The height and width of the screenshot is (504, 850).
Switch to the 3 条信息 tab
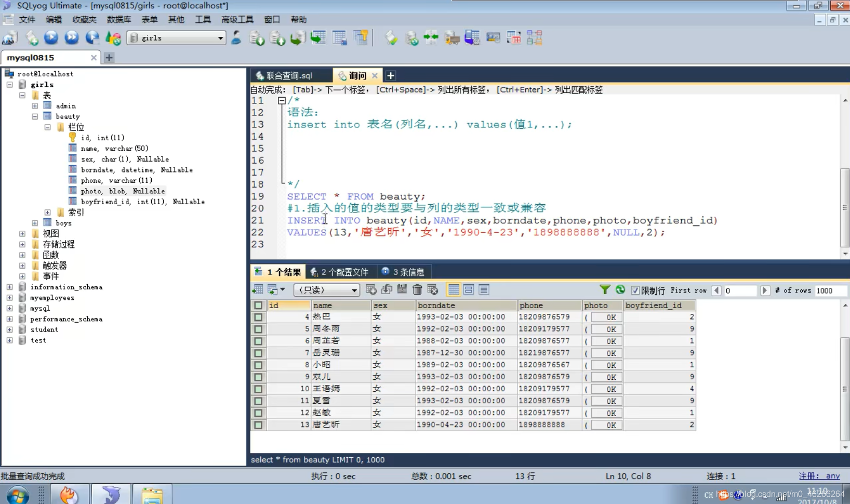pos(404,272)
